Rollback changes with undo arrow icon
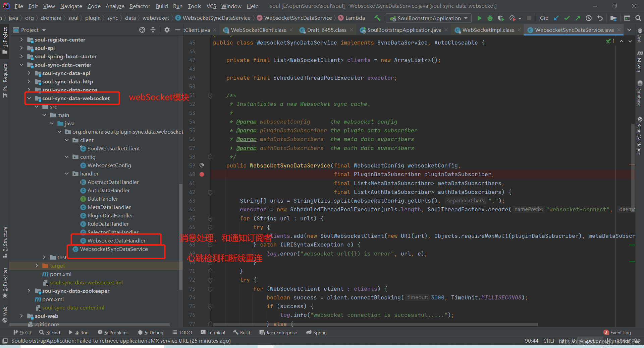This screenshot has width=644, height=348. click(x=600, y=18)
